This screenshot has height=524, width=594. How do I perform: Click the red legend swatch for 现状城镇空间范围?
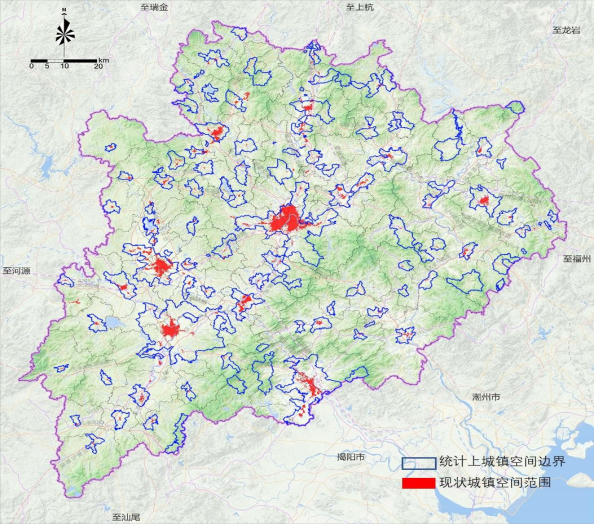[x=419, y=483]
